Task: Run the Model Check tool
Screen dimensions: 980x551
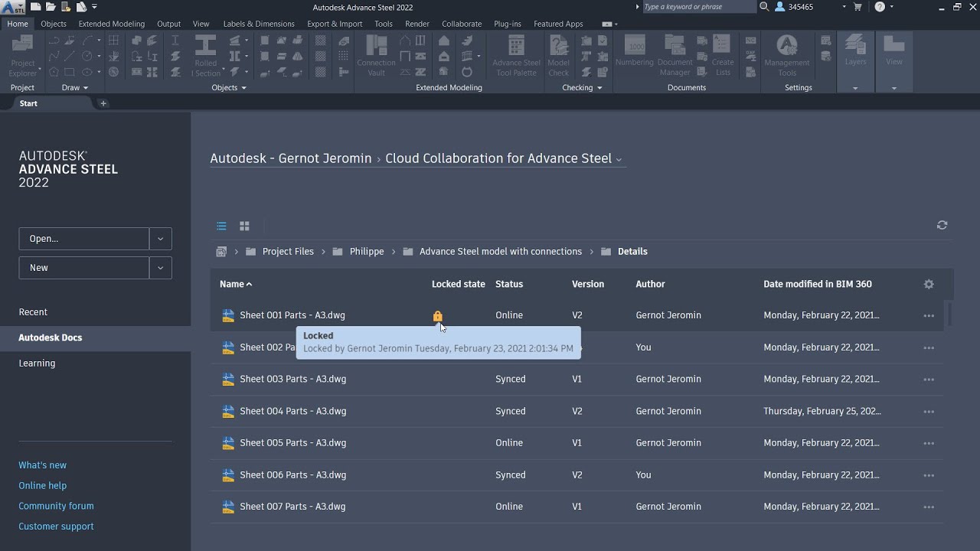Action: pyautogui.click(x=559, y=56)
